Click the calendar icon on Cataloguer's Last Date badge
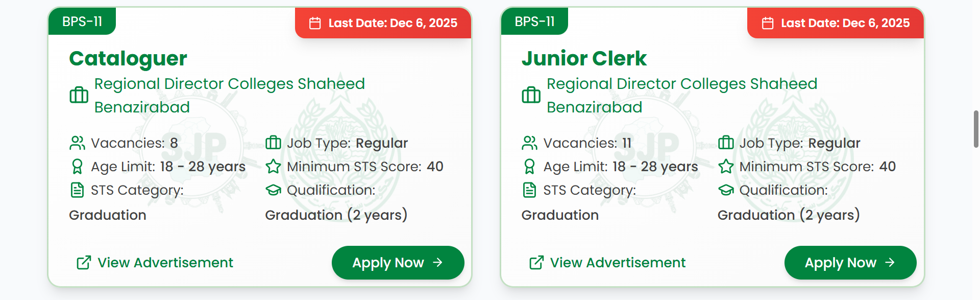Image resolution: width=980 pixels, height=300 pixels. click(315, 22)
